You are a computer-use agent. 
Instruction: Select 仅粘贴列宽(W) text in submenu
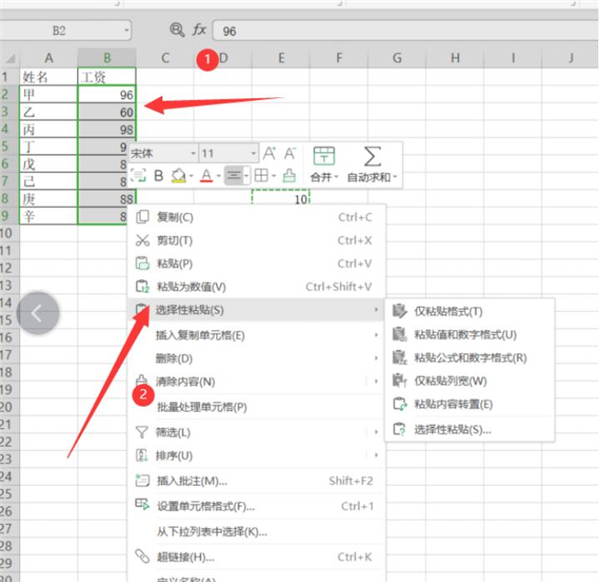click(450, 381)
